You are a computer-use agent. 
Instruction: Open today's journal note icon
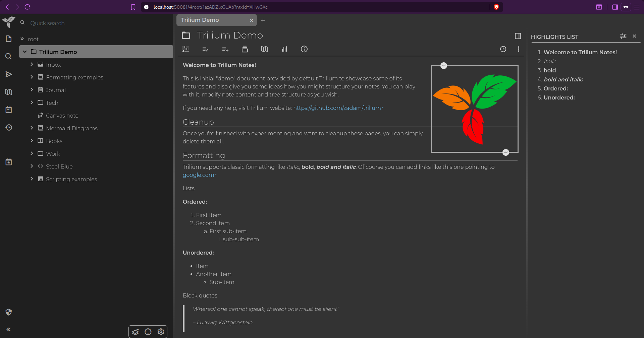9,162
